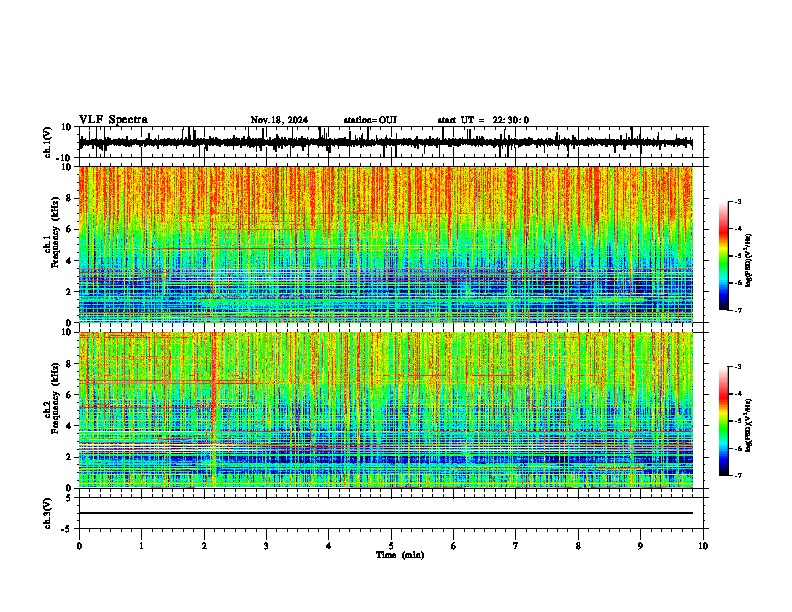792x612 pixels.
Task: Click time axis tick label '5'
Action: 391,546
